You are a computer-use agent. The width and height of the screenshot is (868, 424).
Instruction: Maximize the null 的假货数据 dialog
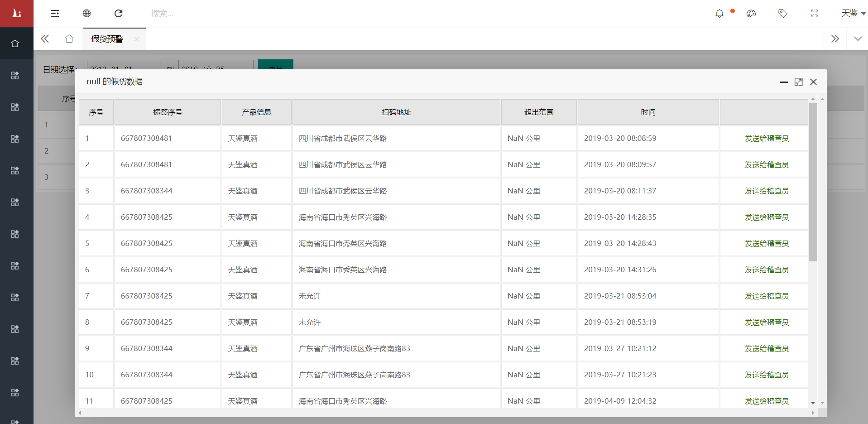[x=798, y=82]
